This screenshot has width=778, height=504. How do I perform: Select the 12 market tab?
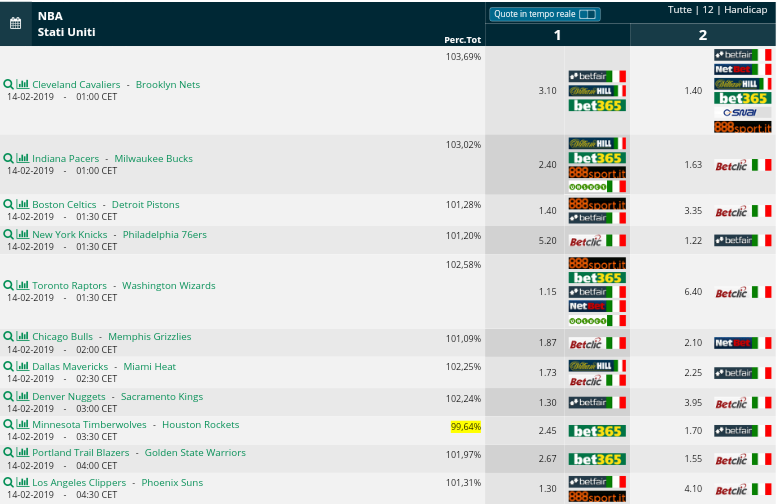[708, 9]
